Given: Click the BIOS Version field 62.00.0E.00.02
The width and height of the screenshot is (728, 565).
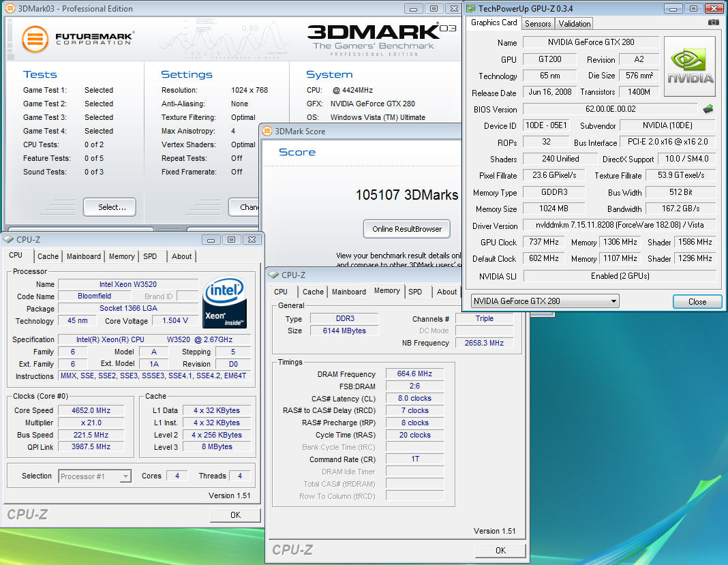Looking at the screenshot, I should click(610, 109).
